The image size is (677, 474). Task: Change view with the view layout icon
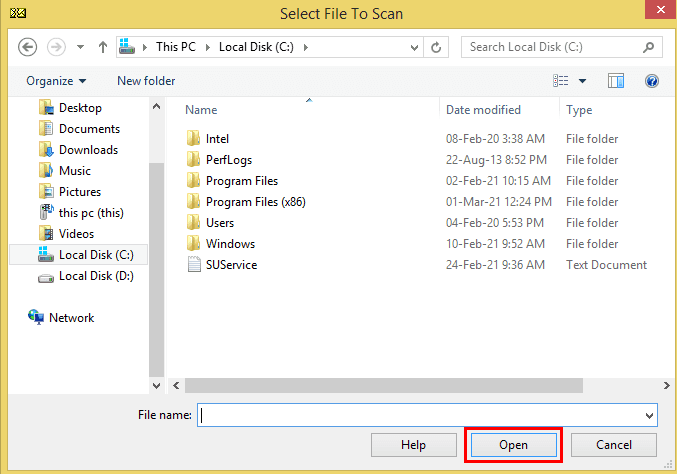560,81
